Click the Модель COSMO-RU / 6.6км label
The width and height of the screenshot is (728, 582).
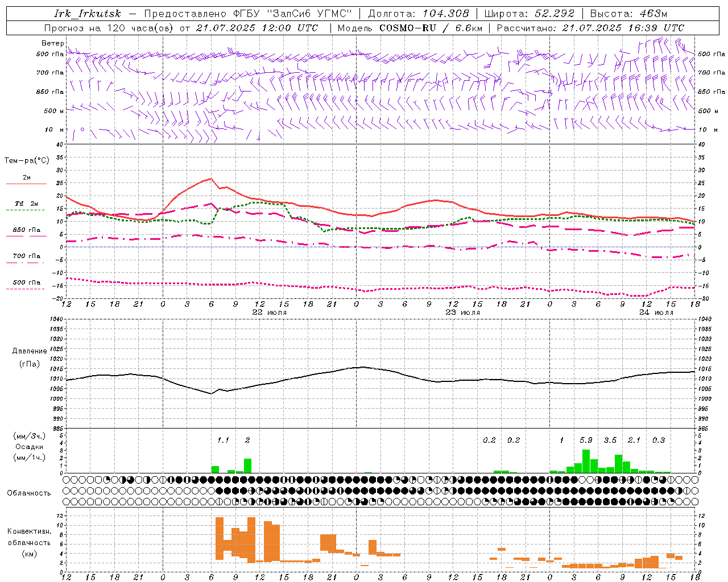coord(409,28)
